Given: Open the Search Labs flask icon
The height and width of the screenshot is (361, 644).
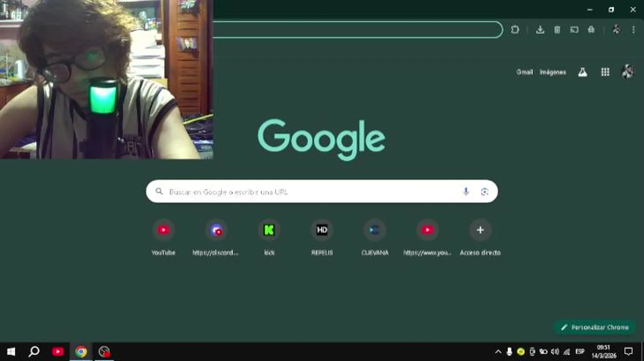Looking at the screenshot, I should click(582, 72).
